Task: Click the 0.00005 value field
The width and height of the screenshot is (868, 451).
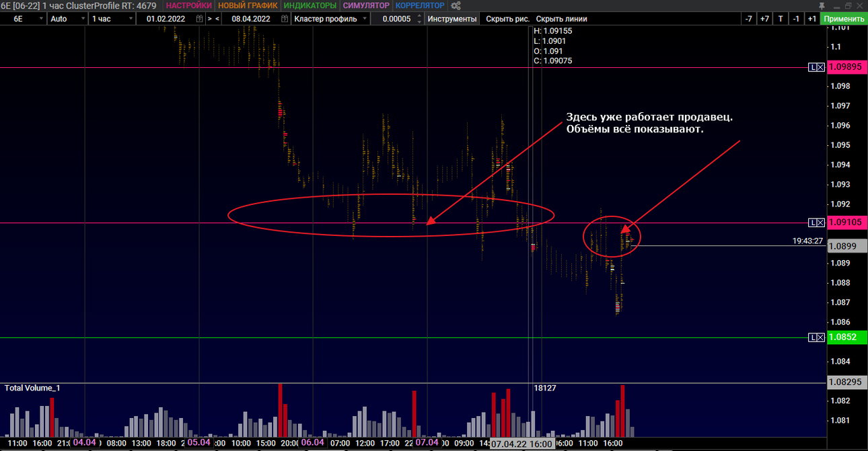Action: point(396,19)
